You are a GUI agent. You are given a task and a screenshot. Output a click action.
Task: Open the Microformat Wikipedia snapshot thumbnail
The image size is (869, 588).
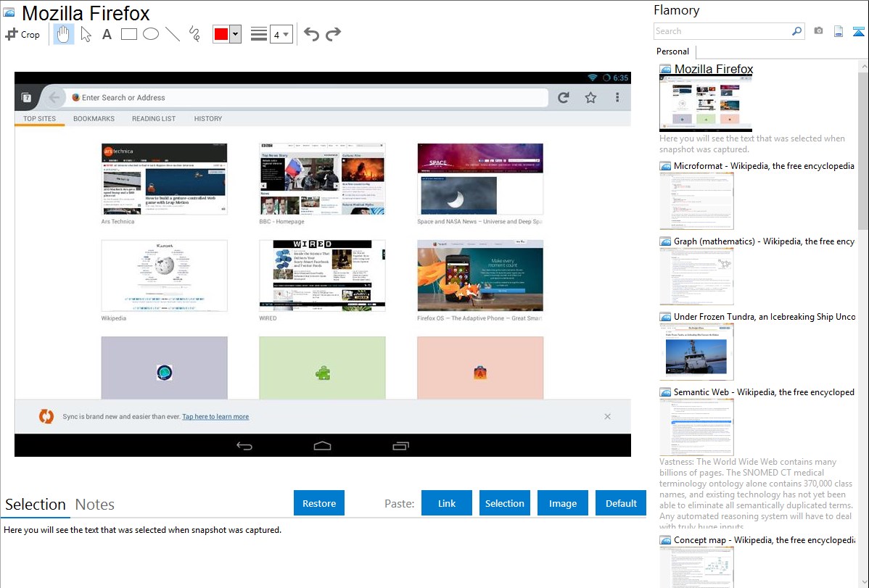(696, 201)
